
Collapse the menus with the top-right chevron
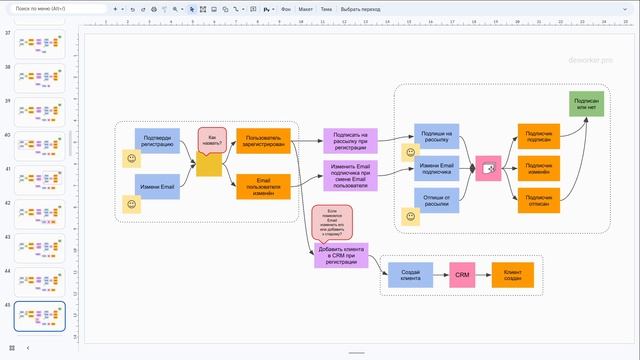click(x=625, y=9)
